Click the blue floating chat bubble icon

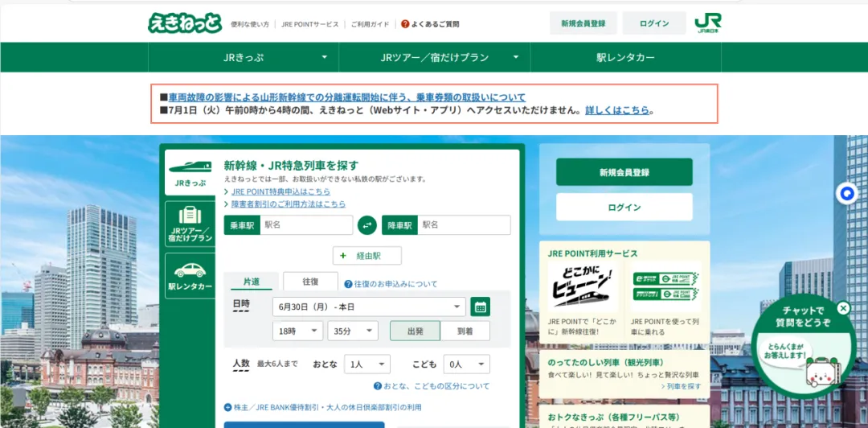tap(846, 194)
